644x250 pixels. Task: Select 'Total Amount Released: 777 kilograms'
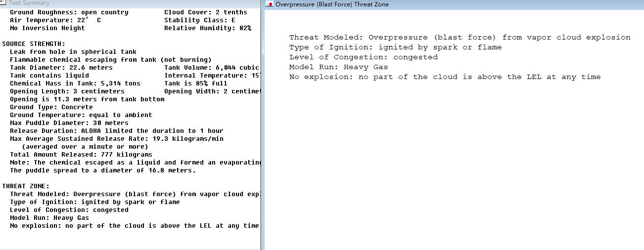coord(81,155)
